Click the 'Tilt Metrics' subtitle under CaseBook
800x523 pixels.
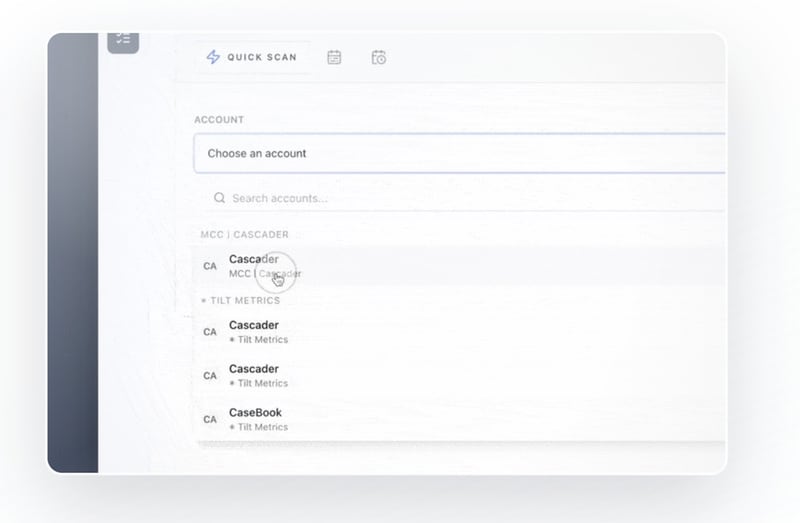coord(262,427)
